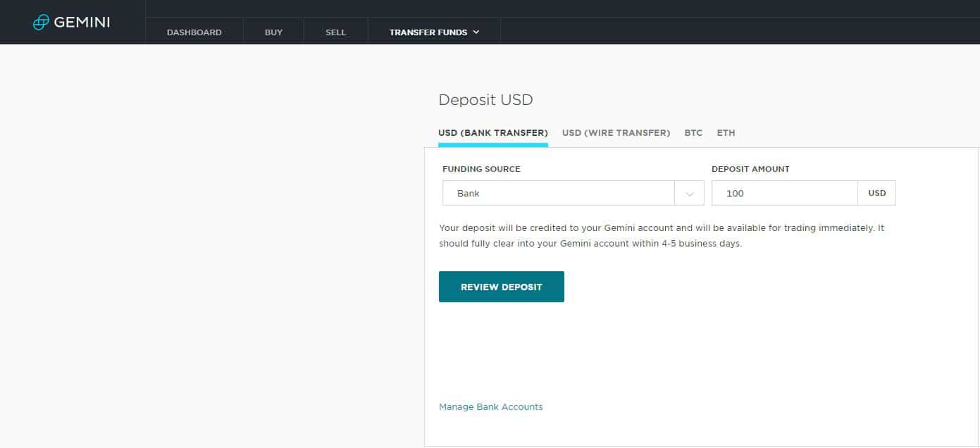Open the Dashboard page

tap(194, 32)
